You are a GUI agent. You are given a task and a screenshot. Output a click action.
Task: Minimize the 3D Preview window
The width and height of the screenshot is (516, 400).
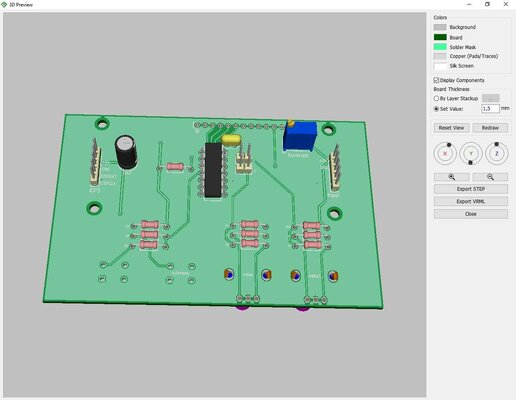469,4
